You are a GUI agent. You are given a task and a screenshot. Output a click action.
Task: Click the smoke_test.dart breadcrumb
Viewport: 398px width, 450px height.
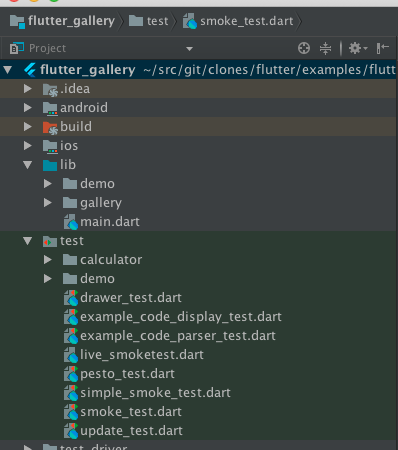(238, 21)
